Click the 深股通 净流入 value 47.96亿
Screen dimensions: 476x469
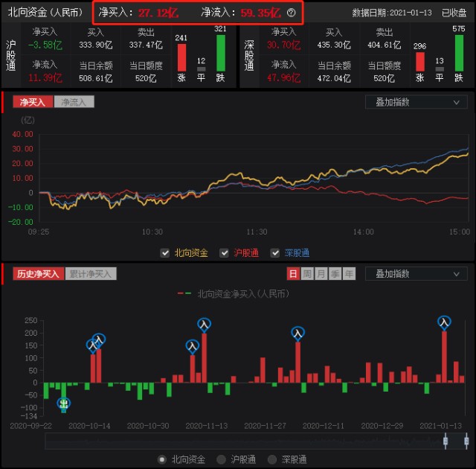pos(283,78)
